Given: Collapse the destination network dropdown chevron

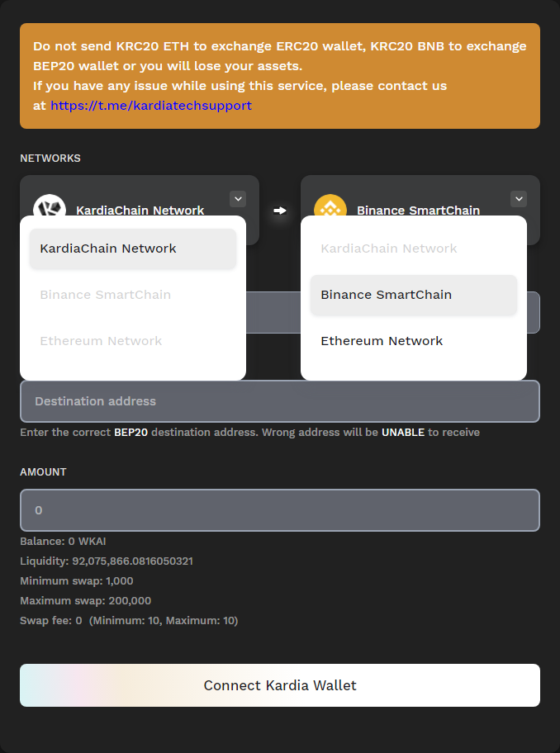Looking at the screenshot, I should click(519, 199).
